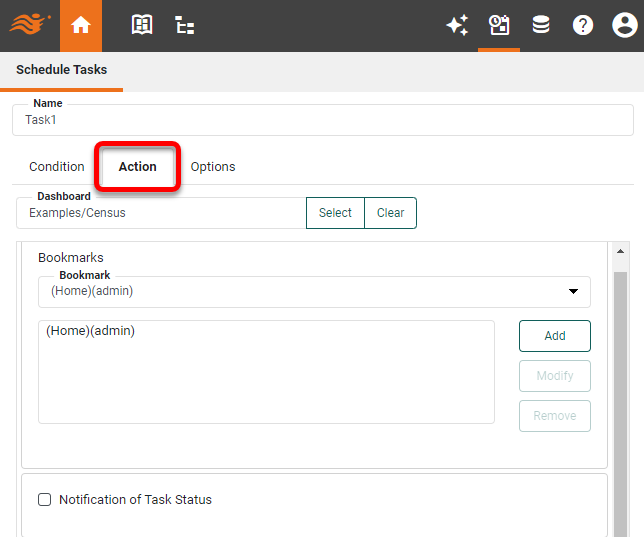
Task: Open the user profile account icon
Action: click(x=624, y=26)
